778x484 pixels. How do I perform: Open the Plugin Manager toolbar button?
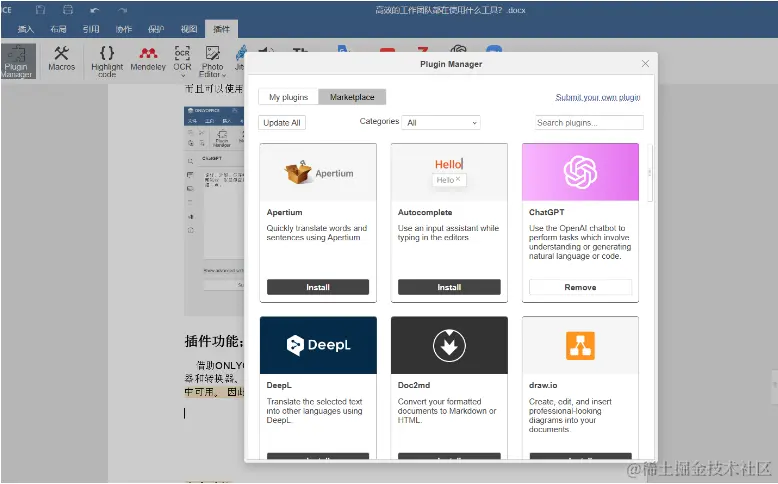18,62
